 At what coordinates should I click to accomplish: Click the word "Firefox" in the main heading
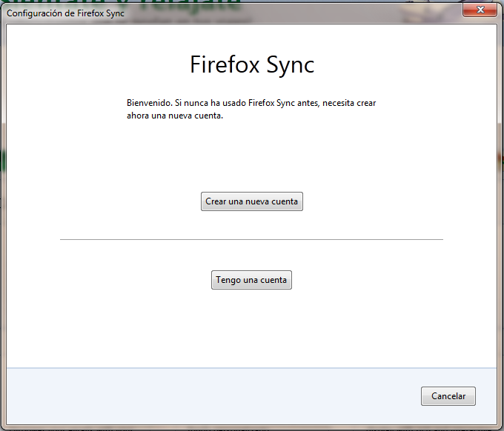[222, 64]
